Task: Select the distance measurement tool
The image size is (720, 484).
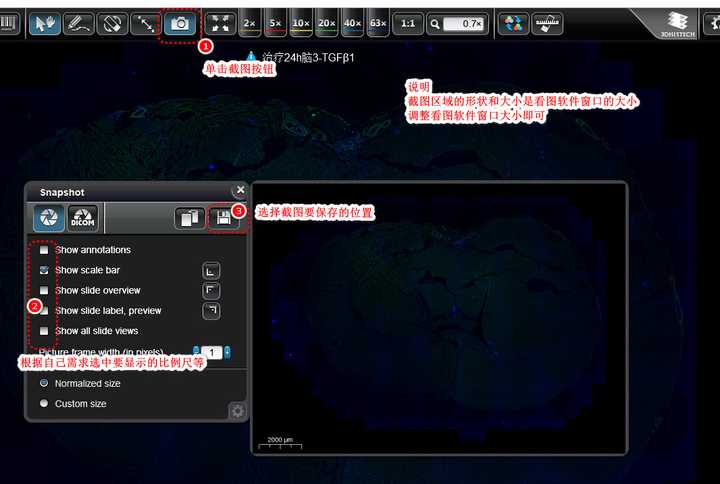Action: point(146,23)
